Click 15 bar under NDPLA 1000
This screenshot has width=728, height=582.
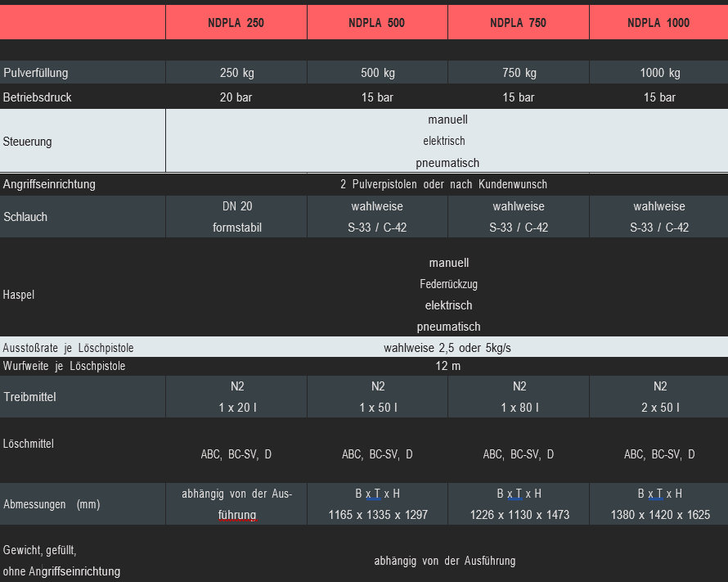tap(659, 97)
